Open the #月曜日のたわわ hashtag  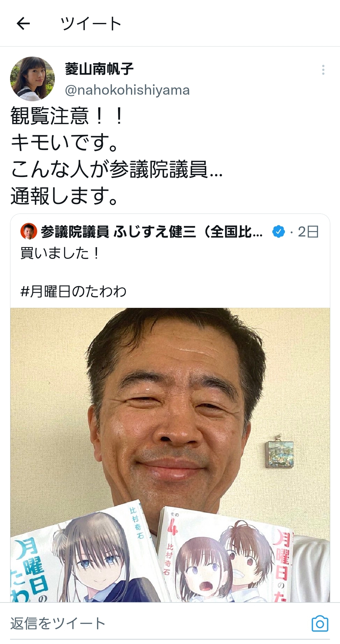[x=73, y=291]
